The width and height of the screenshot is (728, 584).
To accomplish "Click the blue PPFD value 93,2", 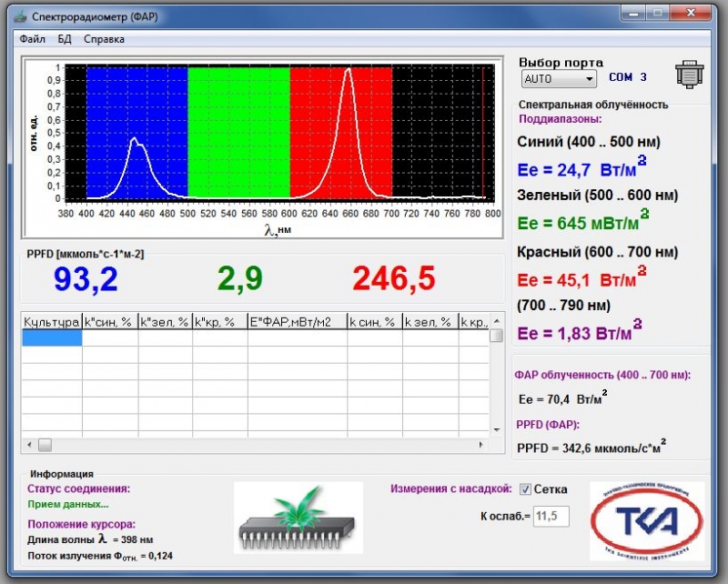I will tap(86, 279).
